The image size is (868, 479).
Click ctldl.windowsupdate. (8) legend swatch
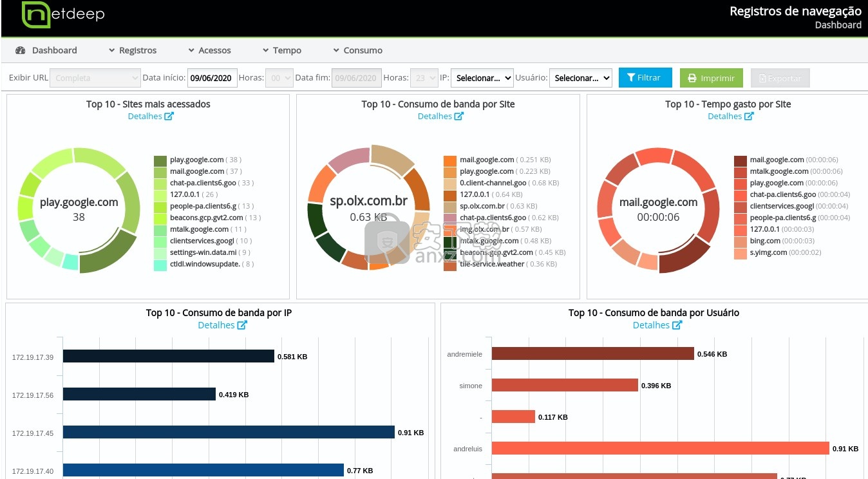click(x=160, y=265)
